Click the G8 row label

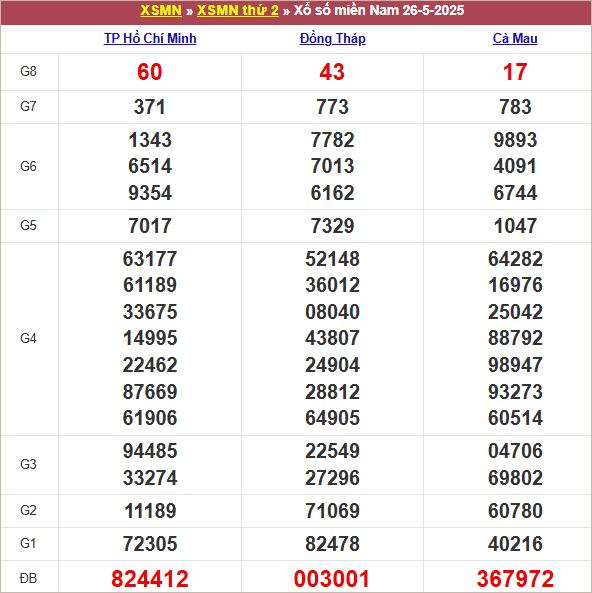click(28, 71)
